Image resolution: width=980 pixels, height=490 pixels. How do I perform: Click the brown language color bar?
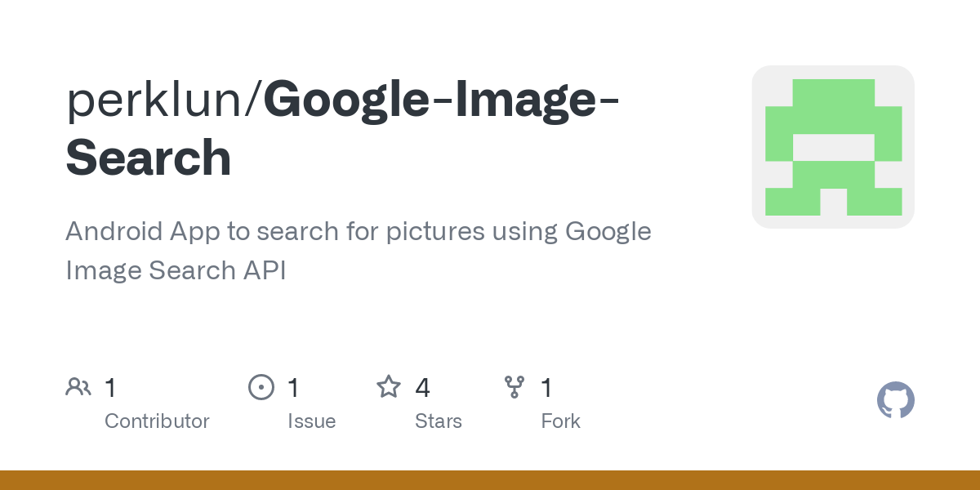tap(490, 480)
